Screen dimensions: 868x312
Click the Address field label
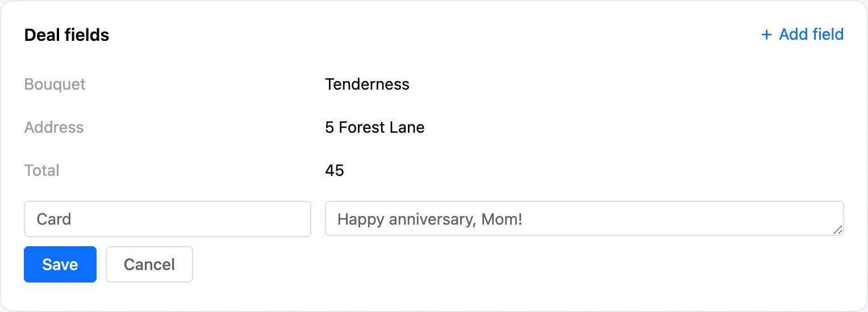tap(54, 128)
